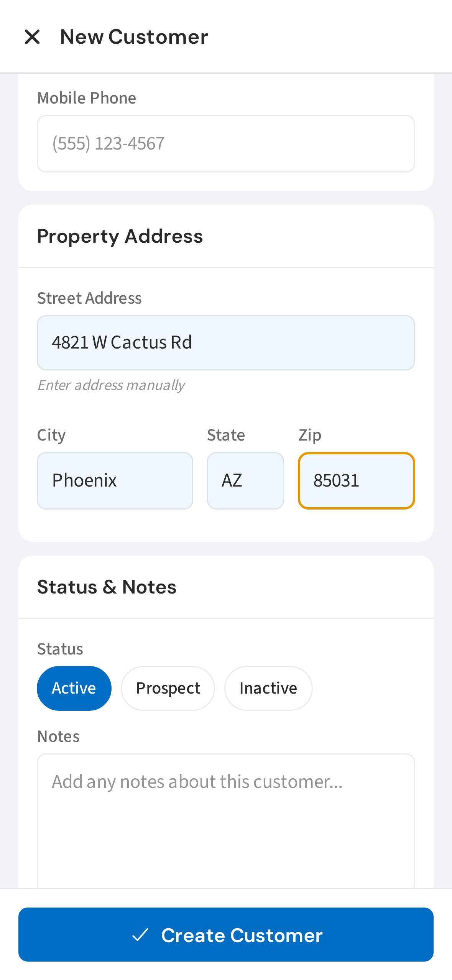Edit the City field containing Phoenix
Viewport: 452px width, 980px height.
click(x=115, y=481)
